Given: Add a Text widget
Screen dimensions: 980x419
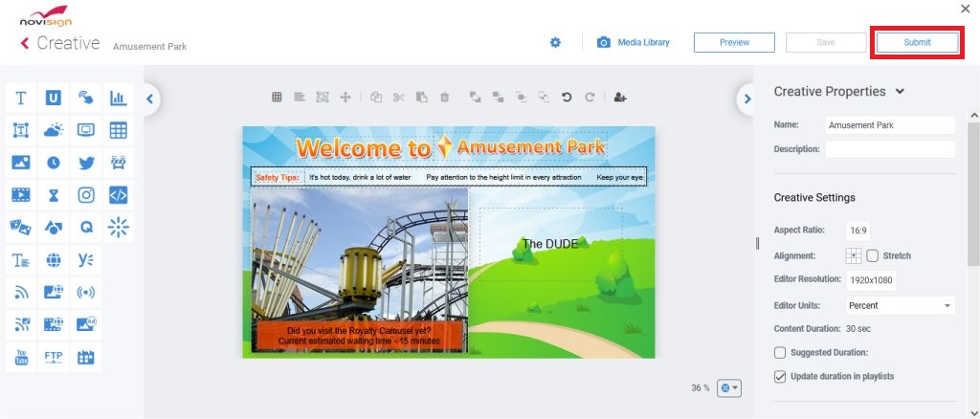Looking at the screenshot, I should (21, 98).
